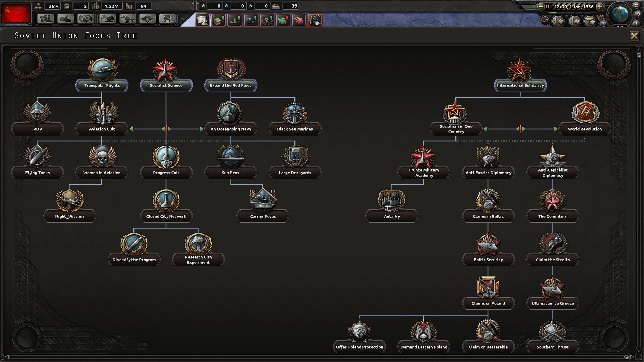The height and width of the screenshot is (362, 644).
Task: Click the world tension globe
Action: pyautogui.click(x=620, y=14)
